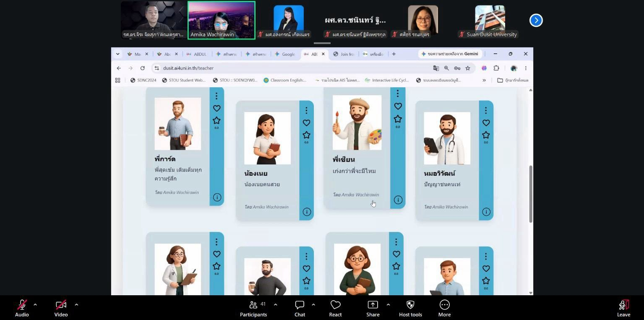This screenshot has width=644, height=320.
Task: Switch to the Google browser tab
Action: 286,54
